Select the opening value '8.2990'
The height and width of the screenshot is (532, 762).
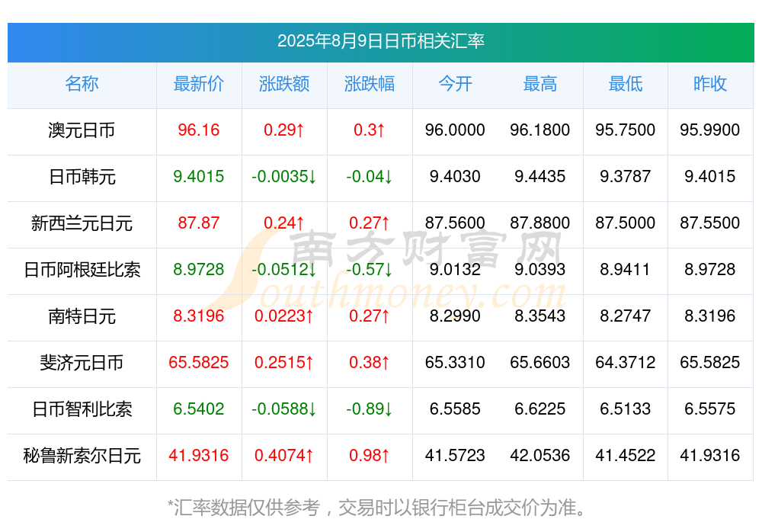(455, 316)
